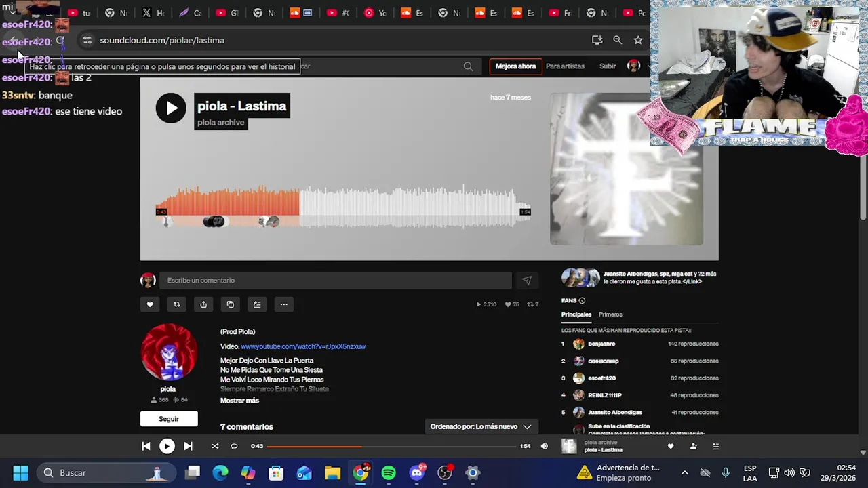Click the search magnifier in SoundCloud header
868x488 pixels.
pyautogui.click(x=468, y=66)
